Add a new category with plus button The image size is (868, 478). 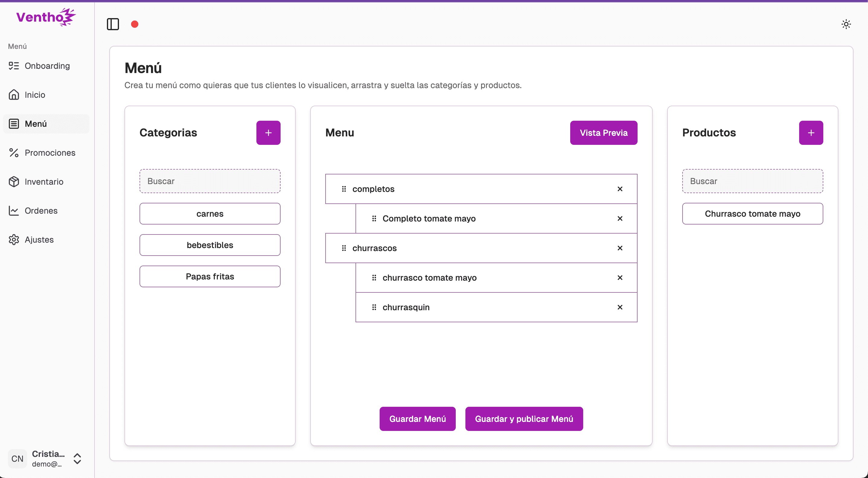click(268, 133)
